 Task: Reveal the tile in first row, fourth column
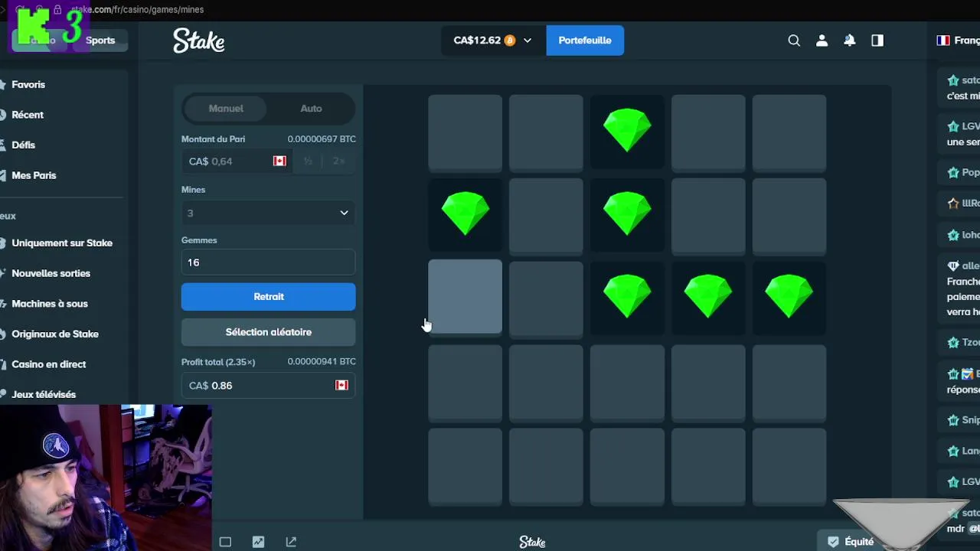(708, 132)
